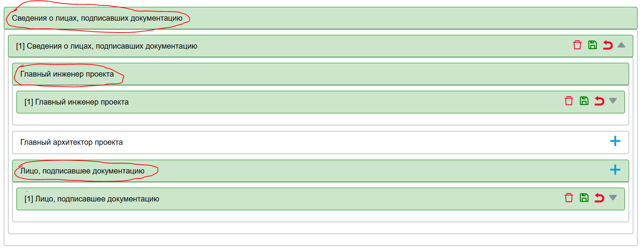This screenshot has width=644, height=252.
Task: Click the 'Лицо, подписавшее документацию' group header
Action: click(x=82, y=171)
